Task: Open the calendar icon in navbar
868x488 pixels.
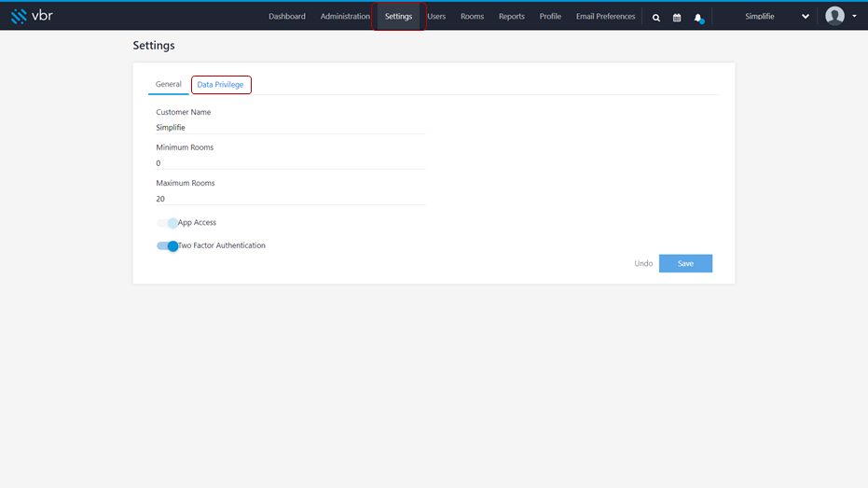Action: (677, 18)
